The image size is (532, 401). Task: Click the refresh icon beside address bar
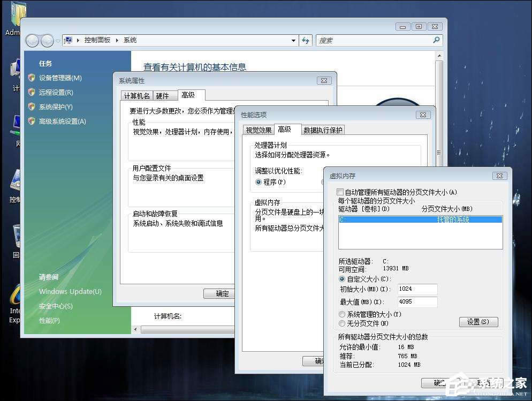(x=306, y=40)
